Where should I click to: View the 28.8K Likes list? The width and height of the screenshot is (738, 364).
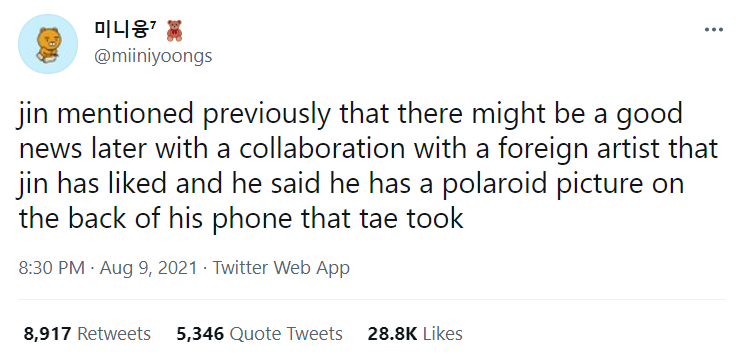click(x=415, y=334)
